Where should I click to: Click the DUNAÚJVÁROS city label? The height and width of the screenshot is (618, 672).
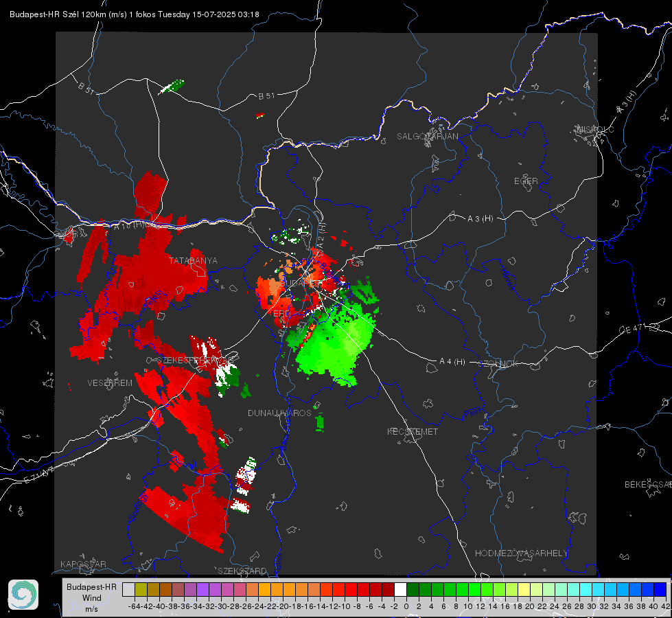click(279, 413)
